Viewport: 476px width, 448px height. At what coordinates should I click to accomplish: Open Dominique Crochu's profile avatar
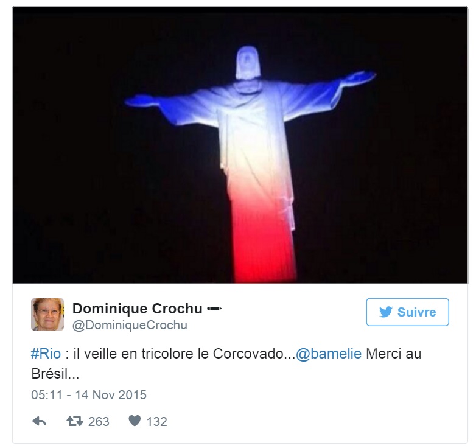tap(47, 314)
